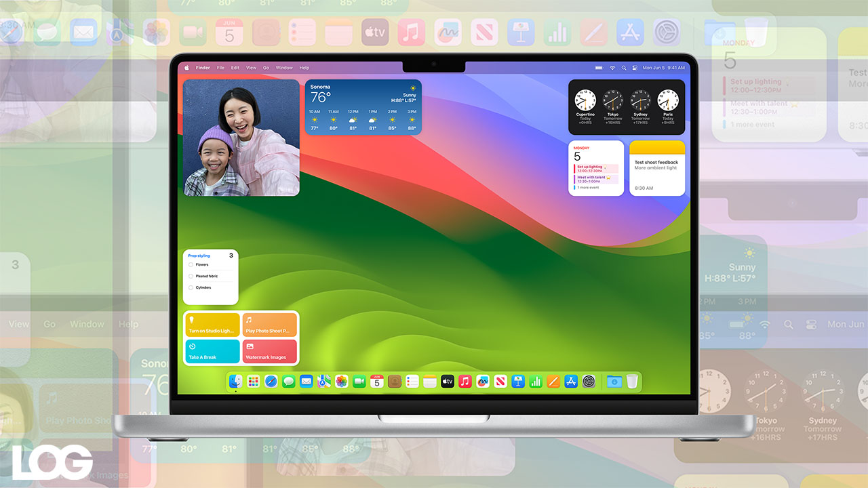Open the Finder menu
This screenshot has width=868, height=488.
(203, 68)
